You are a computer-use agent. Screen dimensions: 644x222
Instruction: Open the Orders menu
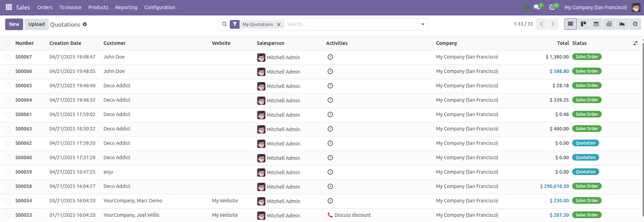tap(45, 7)
